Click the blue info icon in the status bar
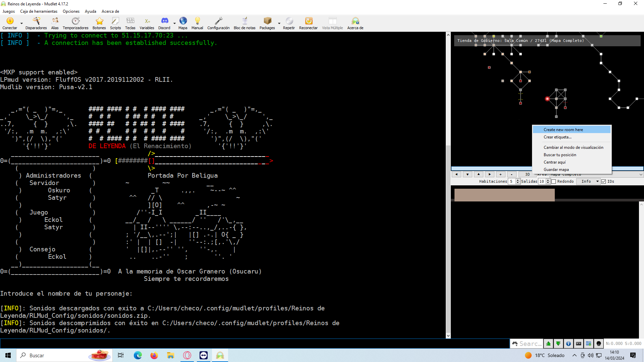The image size is (644, 362). coord(569,344)
